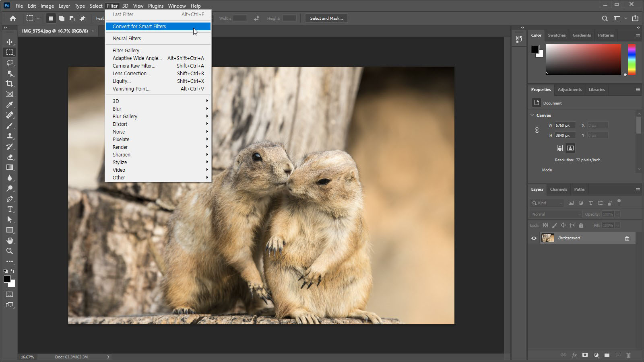This screenshot has height=362, width=644.
Task: Select the Horizontal Type tool
Action: tap(10, 209)
